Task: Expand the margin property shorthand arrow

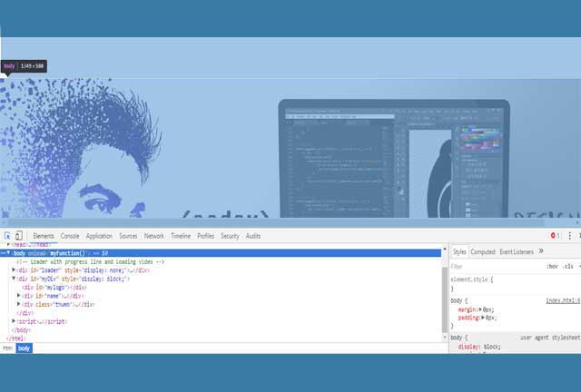Action: coord(480,309)
